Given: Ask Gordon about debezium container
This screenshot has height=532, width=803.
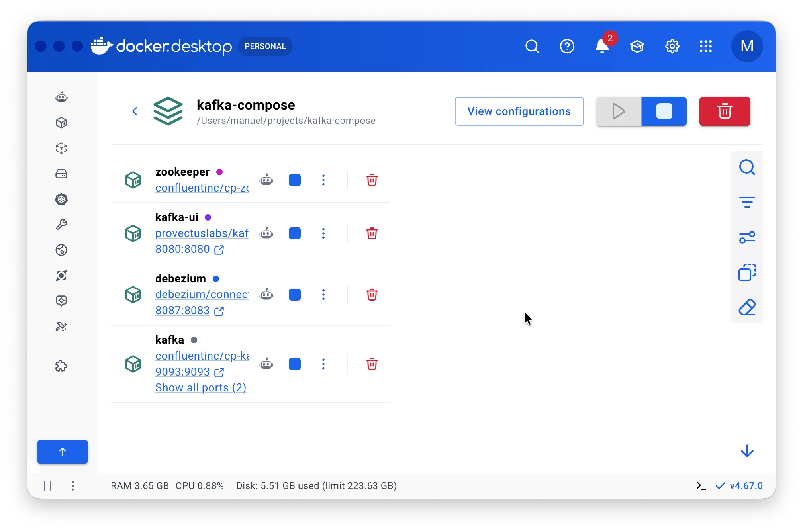Looking at the screenshot, I should pos(266,295).
